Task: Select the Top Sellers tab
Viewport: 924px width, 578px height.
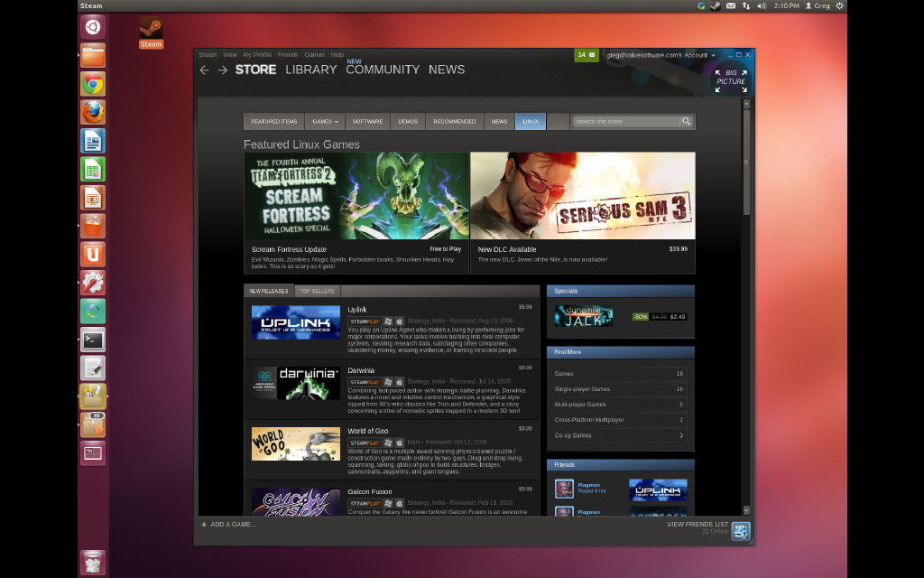Action: 317,291
